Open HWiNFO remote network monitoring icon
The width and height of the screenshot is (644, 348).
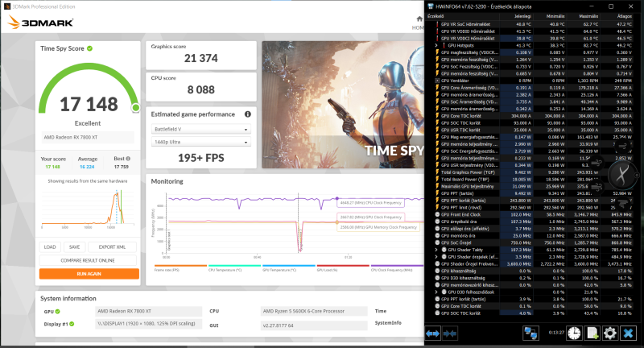click(530, 333)
